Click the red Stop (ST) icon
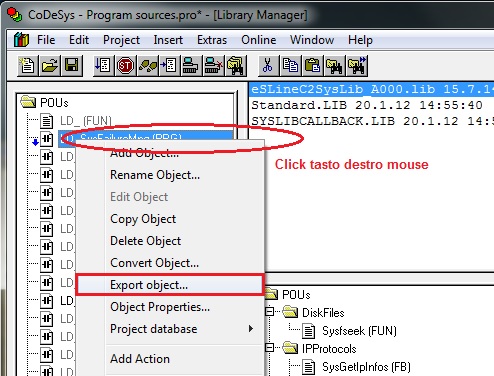 pyautogui.click(x=125, y=65)
